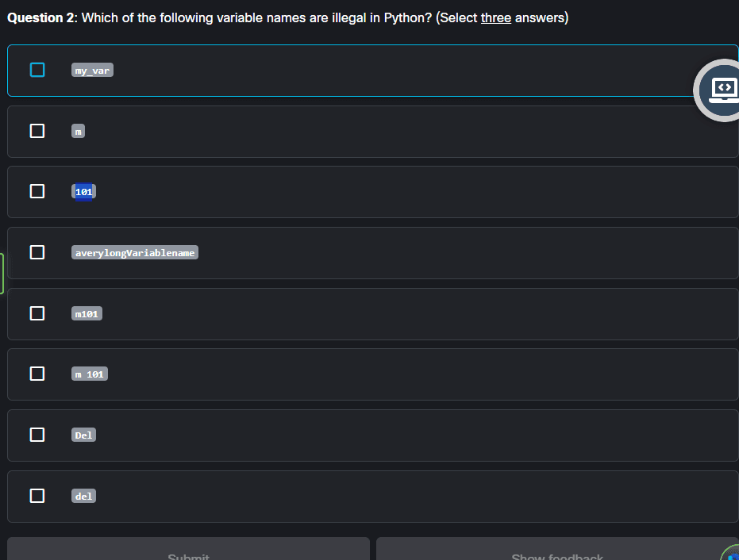
Task: Open Show feedback
Action: click(x=556, y=554)
